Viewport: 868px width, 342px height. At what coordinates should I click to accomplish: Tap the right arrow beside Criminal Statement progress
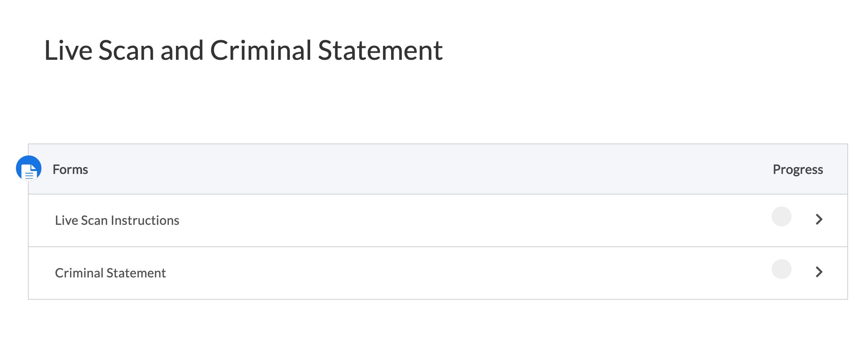(819, 272)
